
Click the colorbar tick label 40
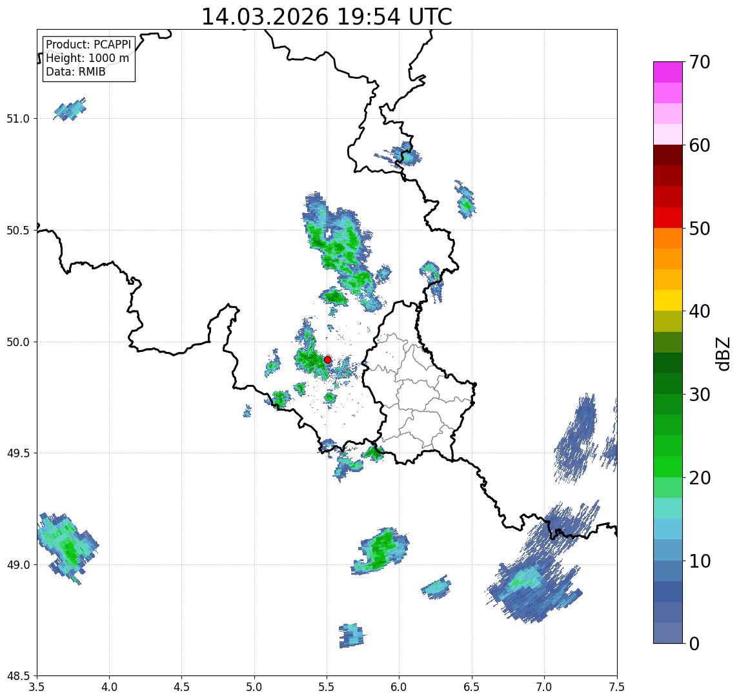click(700, 311)
